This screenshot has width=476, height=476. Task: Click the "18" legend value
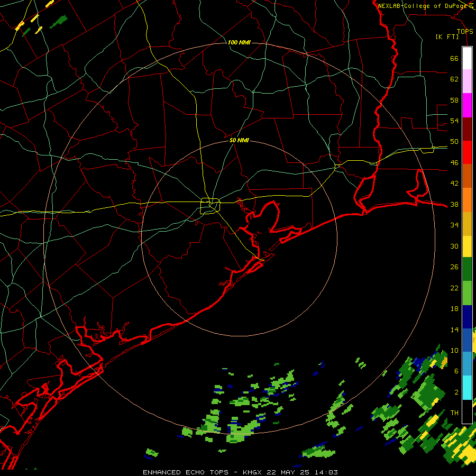(x=454, y=309)
